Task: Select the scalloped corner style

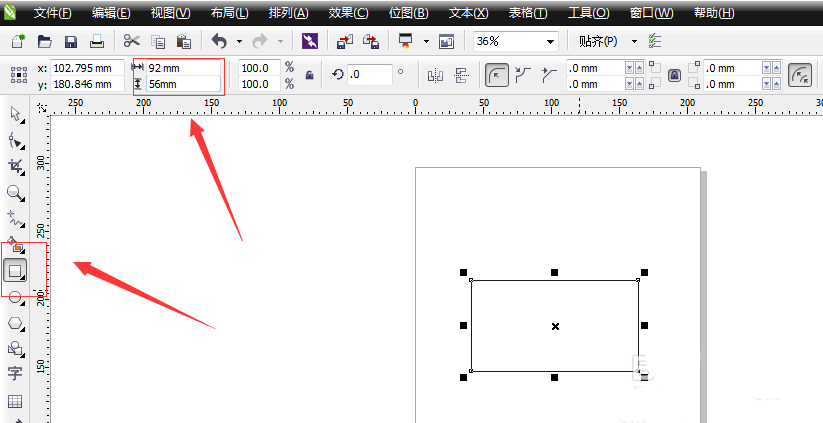Action: click(x=523, y=76)
